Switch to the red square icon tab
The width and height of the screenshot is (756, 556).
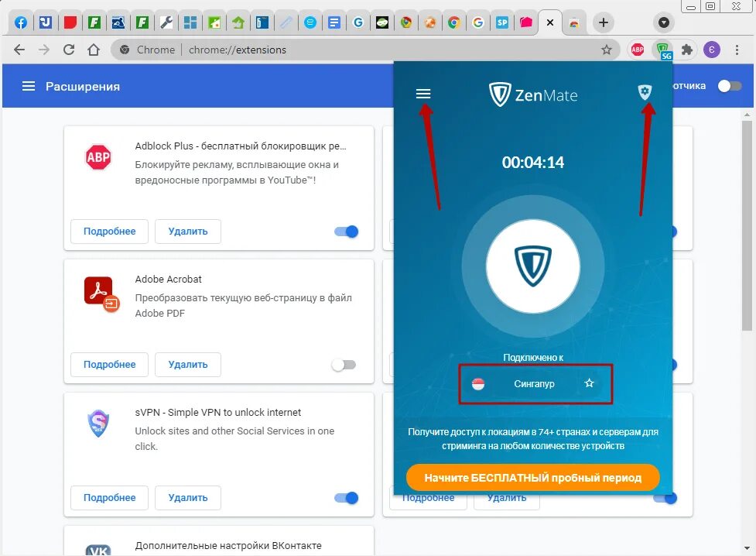[70, 22]
